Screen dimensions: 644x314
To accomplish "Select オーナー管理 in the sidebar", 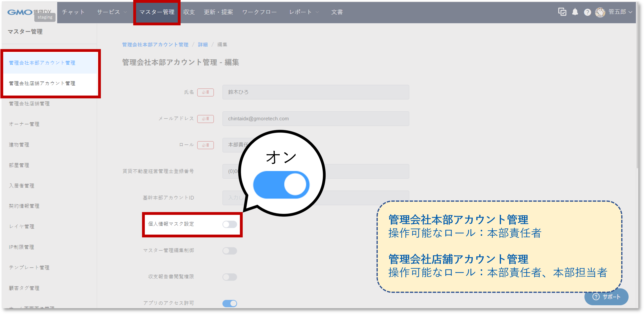I will (x=24, y=124).
